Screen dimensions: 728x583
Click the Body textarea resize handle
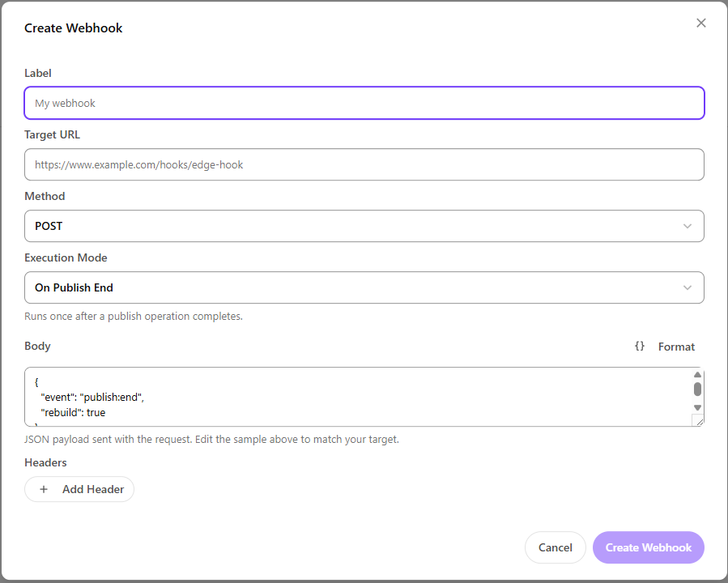click(699, 421)
